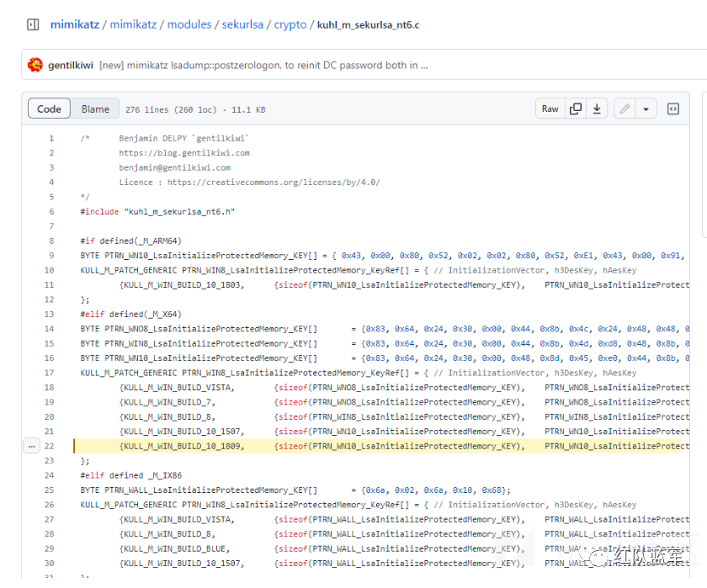Open the postzerologon commit message link

click(263, 66)
